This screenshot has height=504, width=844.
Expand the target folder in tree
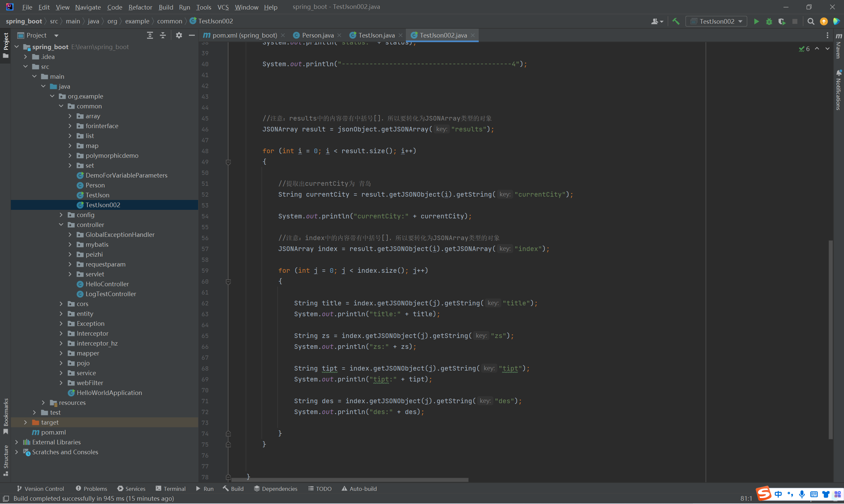click(x=25, y=422)
